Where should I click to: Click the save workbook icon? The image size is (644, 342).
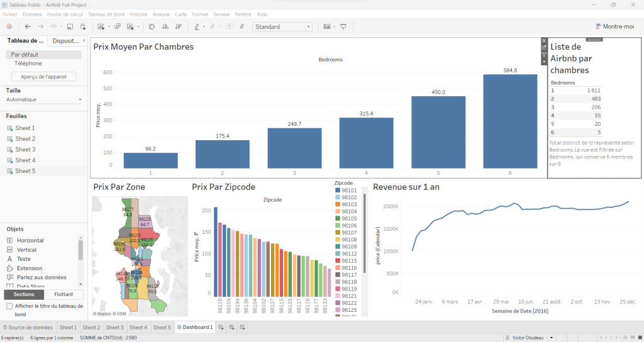click(70, 26)
